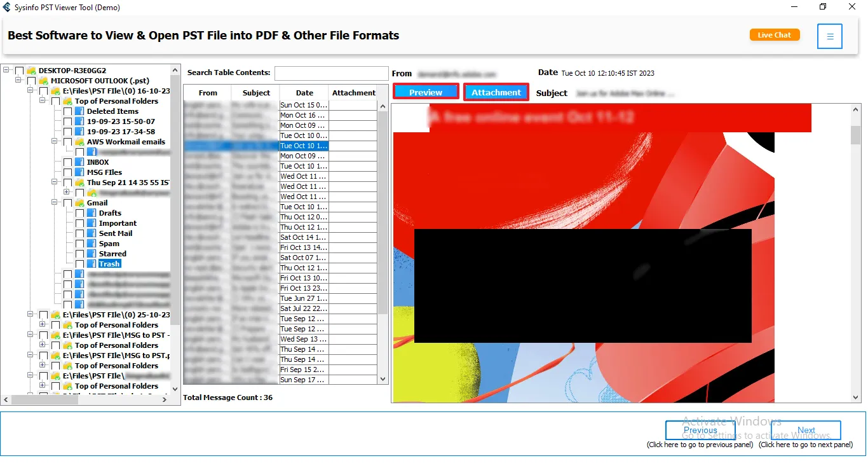Click the Drafts folder icon
This screenshot has width=868, height=463.
[92, 213]
